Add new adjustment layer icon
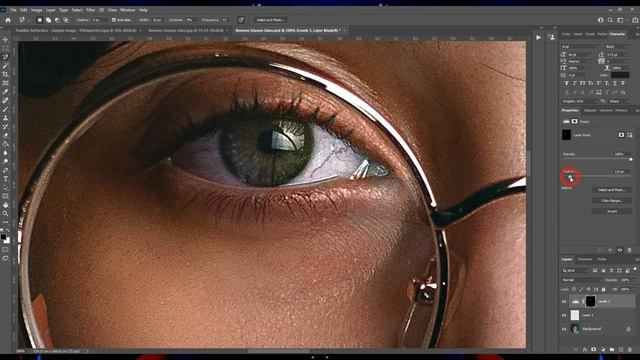Viewport: 640px width, 360px height. (x=603, y=350)
